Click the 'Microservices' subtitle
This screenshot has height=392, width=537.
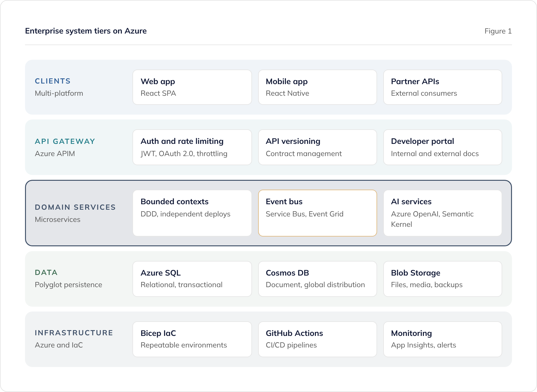[58, 219]
